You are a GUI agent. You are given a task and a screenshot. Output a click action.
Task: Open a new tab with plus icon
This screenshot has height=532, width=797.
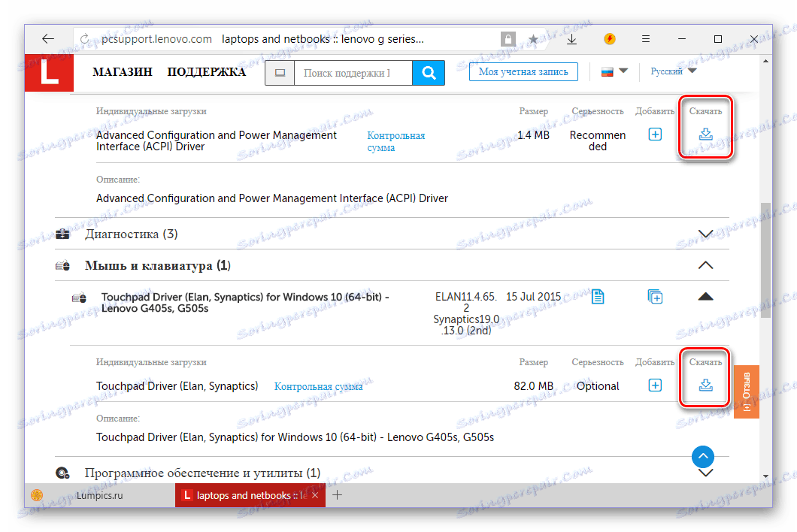(337, 495)
